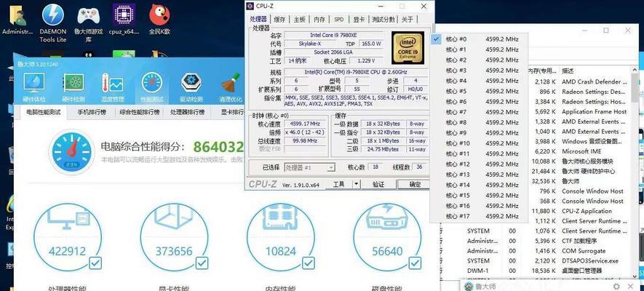Toggle the graphics card performance test checkbox
The image size is (644, 291).
[202, 263]
